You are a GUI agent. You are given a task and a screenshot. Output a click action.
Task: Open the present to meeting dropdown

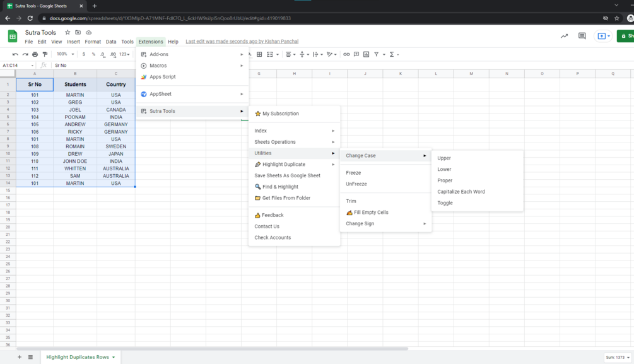[609, 36]
